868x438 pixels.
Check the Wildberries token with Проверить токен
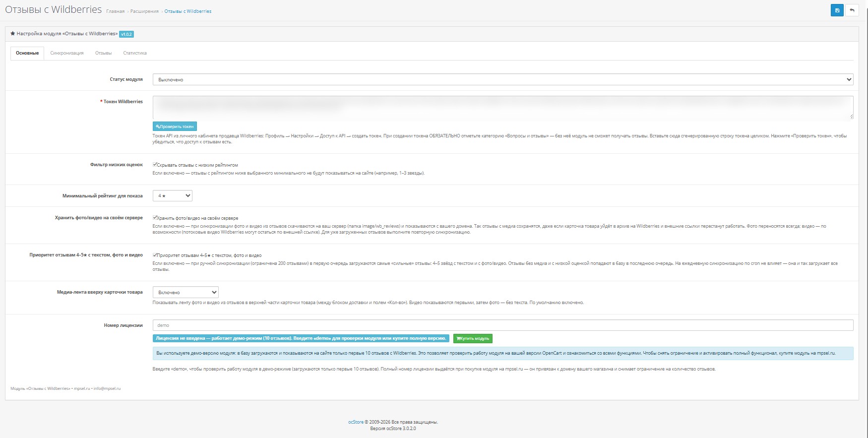pos(175,126)
